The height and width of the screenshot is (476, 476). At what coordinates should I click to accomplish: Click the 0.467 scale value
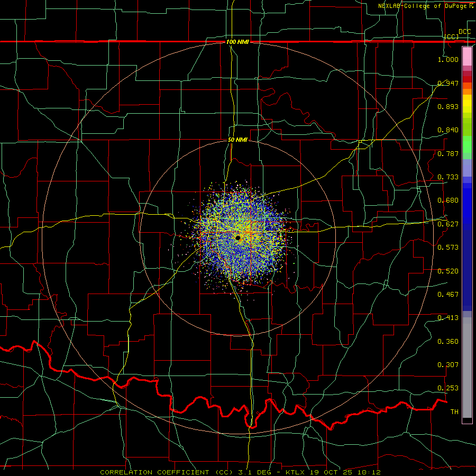click(x=448, y=295)
